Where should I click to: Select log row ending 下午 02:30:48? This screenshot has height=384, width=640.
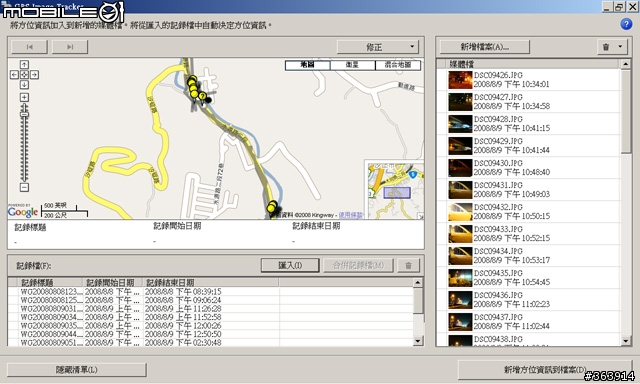(x=211, y=342)
